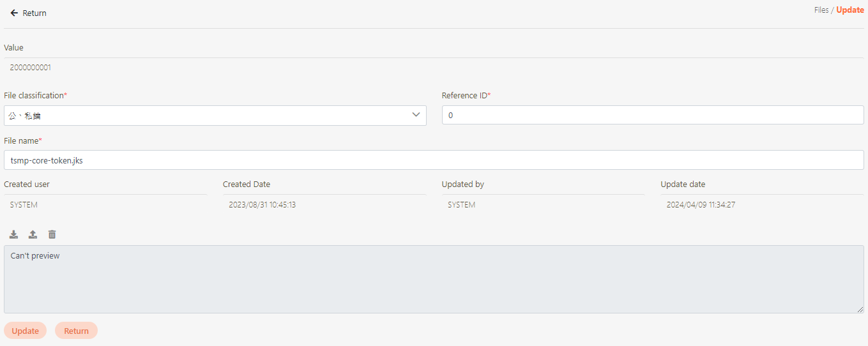Click the Update date 2024/04/09 value
Screen dimensions: 868x346
coord(701,205)
